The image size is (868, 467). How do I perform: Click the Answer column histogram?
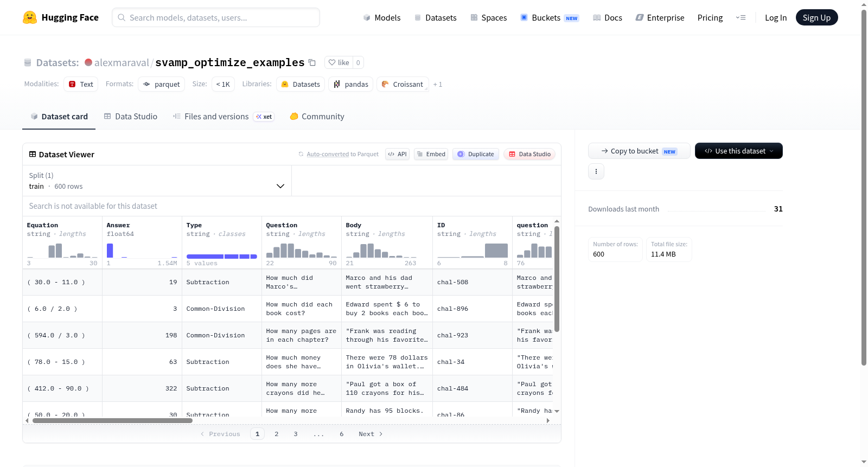click(142, 251)
